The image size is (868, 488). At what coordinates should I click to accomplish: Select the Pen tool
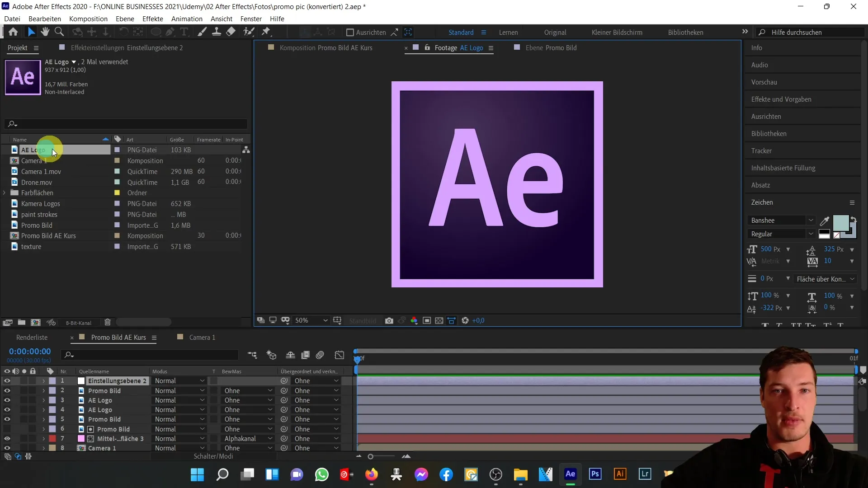[x=170, y=32]
